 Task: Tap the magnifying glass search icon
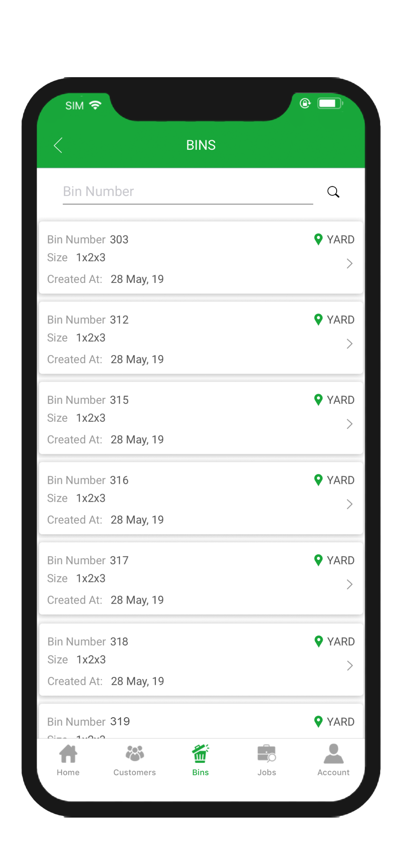(333, 192)
